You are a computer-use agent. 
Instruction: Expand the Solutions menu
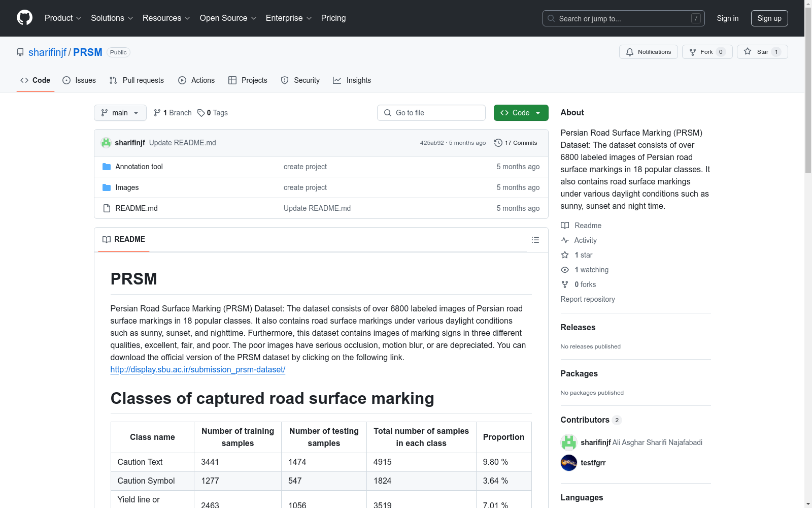point(112,18)
